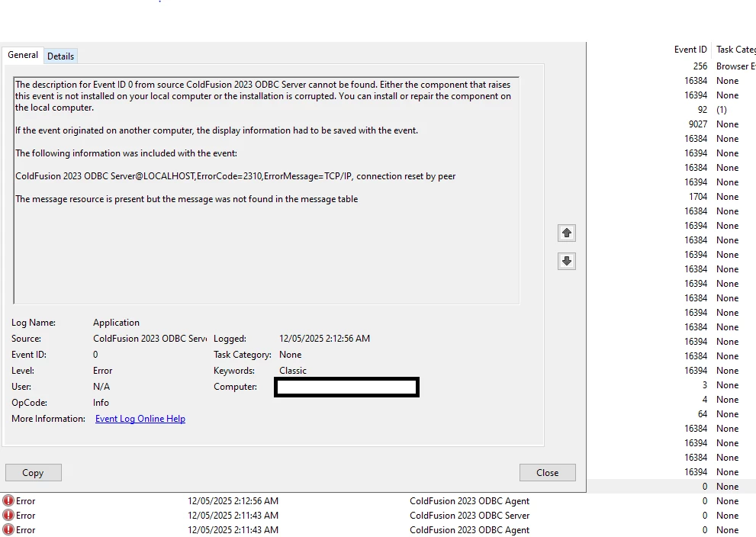The height and width of the screenshot is (537, 756).
Task: Select the last ColdFusion 2023 ODBC Agent row
Action: pos(378,530)
